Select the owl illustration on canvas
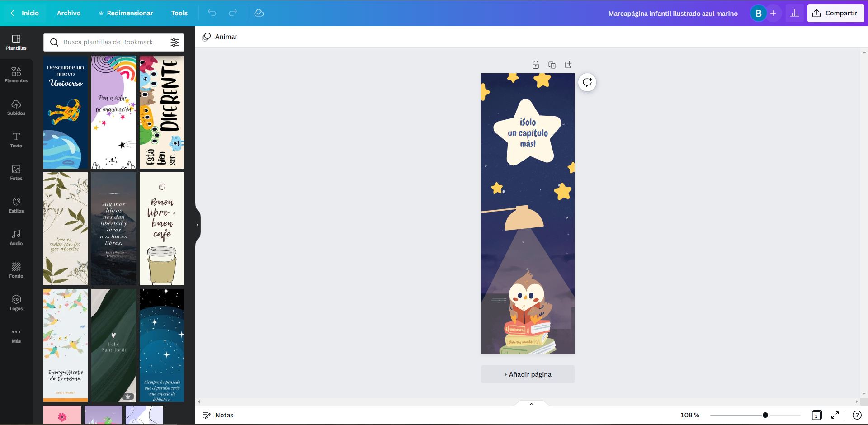868x425 pixels. (528, 312)
